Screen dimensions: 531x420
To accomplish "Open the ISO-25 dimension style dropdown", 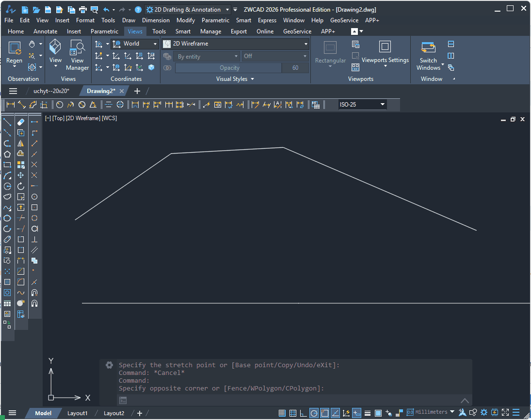I will tap(362, 105).
